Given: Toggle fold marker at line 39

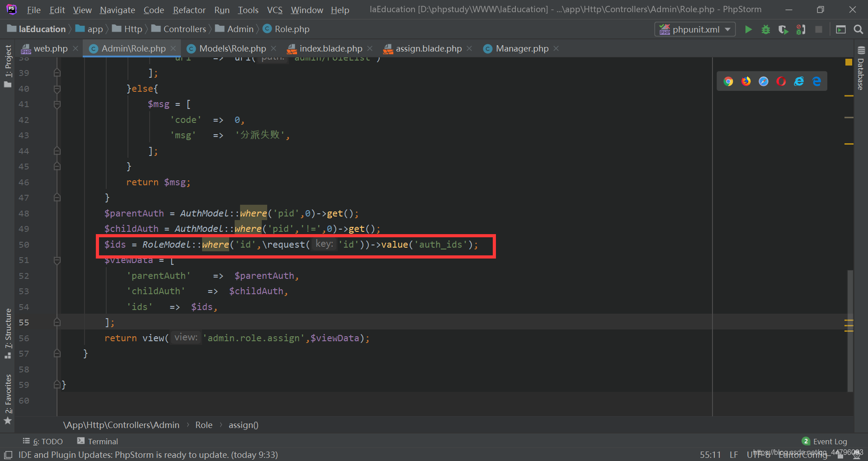Looking at the screenshot, I should (57, 73).
